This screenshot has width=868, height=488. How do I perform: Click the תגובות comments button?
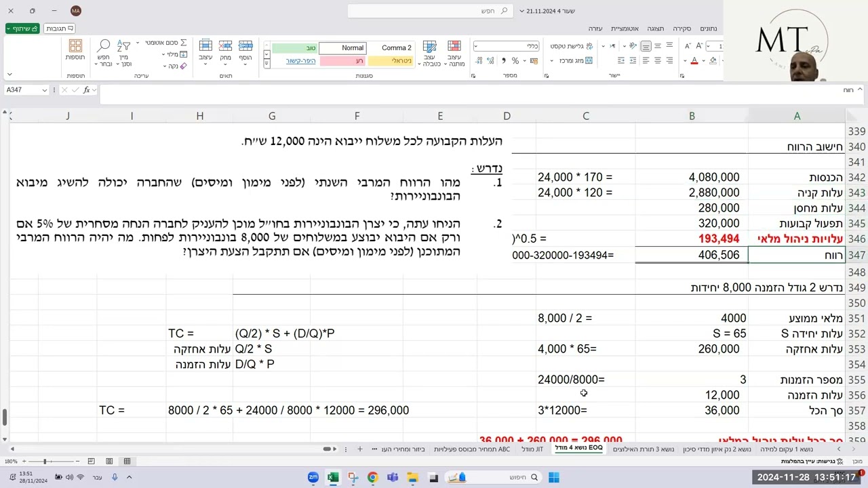[x=60, y=28]
